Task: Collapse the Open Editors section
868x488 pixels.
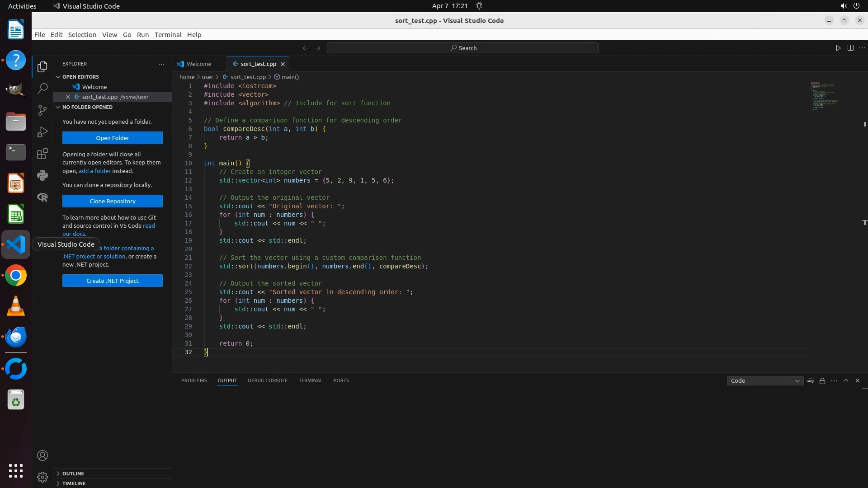Action: [80, 77]
